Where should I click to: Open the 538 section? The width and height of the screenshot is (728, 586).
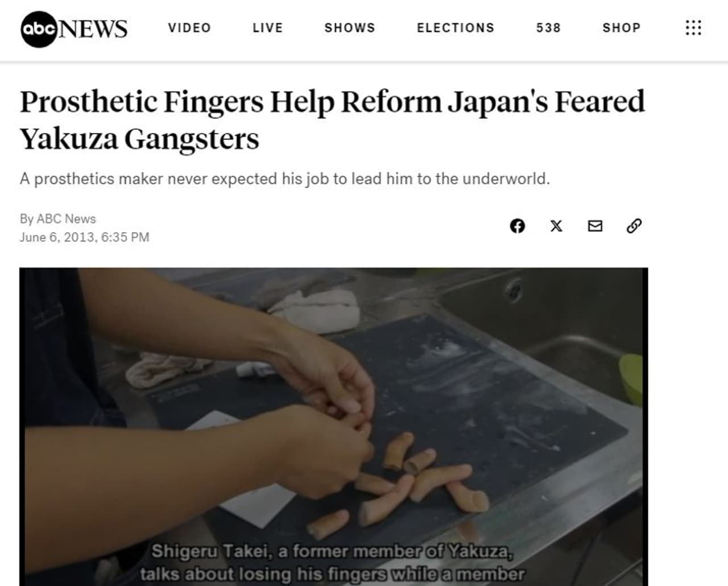(x=548, y=28)
